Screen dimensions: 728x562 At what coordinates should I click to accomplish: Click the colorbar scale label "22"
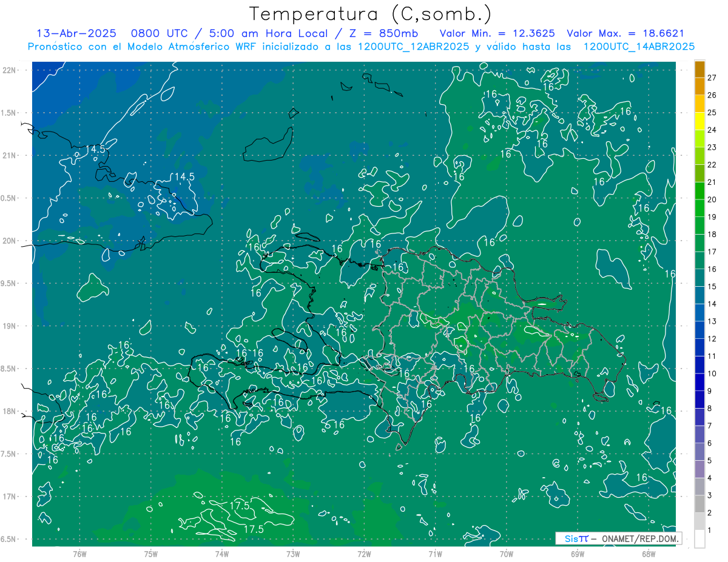[712, 165]
